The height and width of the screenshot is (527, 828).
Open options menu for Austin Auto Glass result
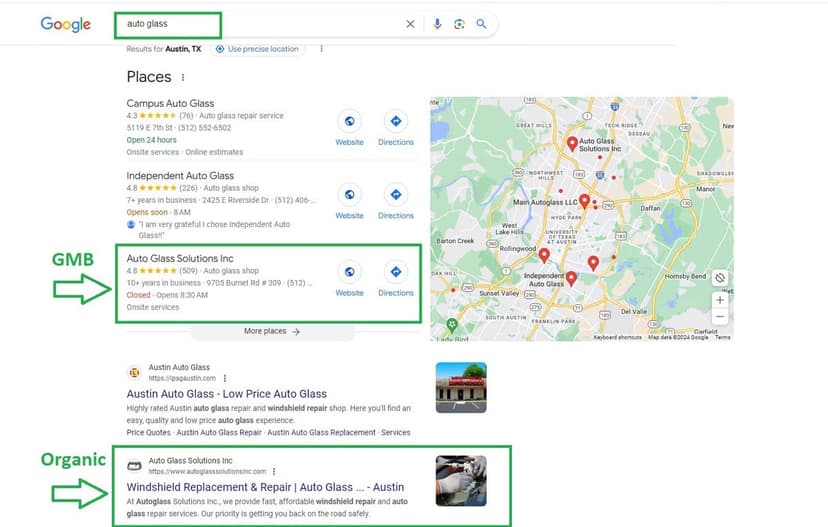click(225, 378)
